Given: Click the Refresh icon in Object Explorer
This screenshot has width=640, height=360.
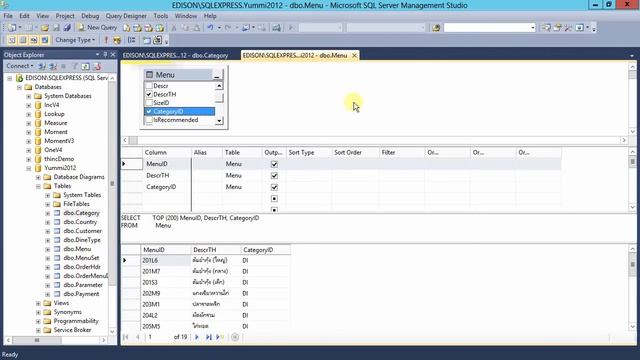Looking at the screenshot, I should tap(85, 66).
